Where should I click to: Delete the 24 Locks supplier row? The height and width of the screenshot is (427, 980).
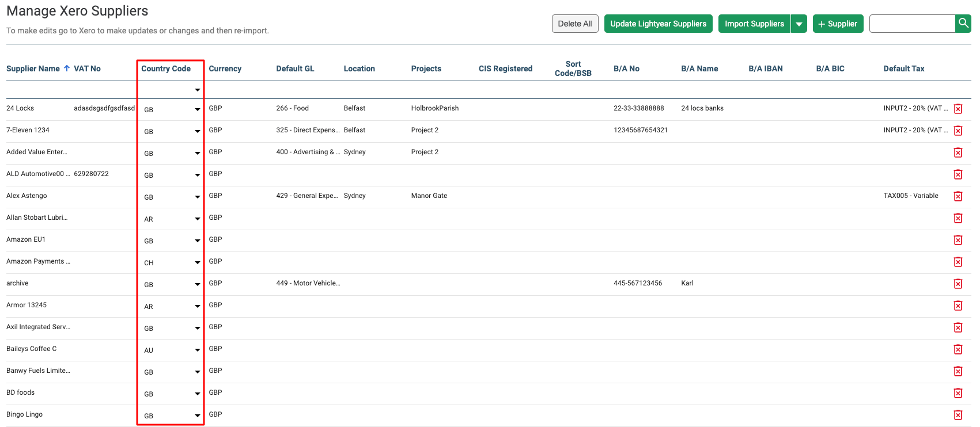(958, 109)
